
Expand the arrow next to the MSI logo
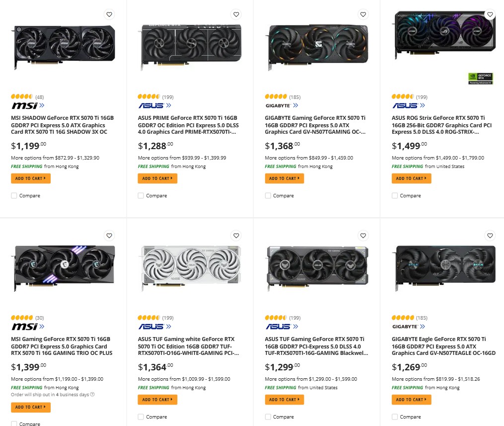click(42, 105)
